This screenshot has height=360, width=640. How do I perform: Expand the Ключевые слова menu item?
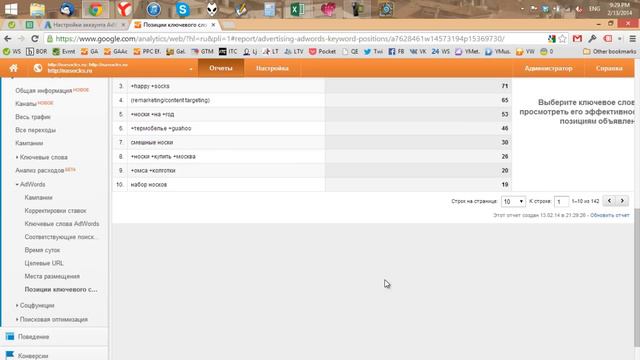pos(44,157)
